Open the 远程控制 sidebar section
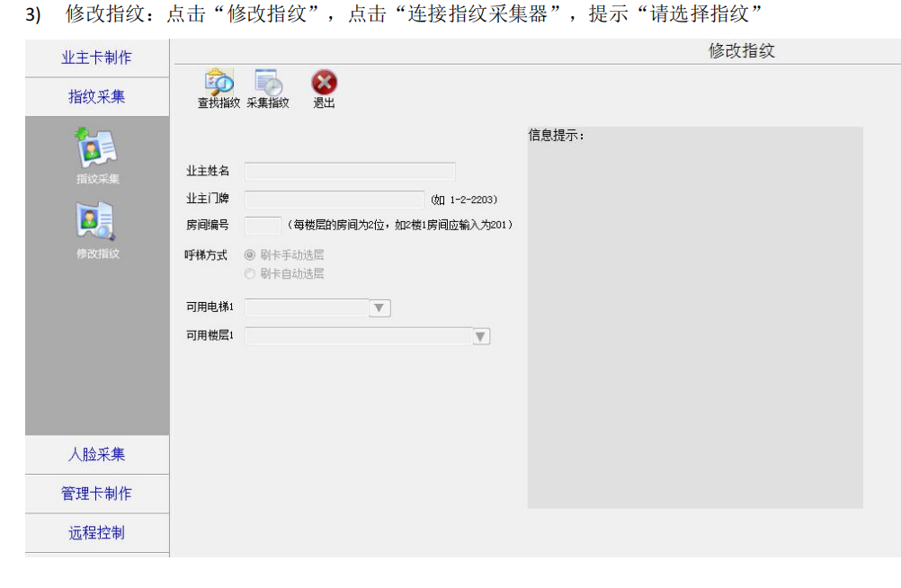901x588 pixels. pyautogui.click(x=96, y=533)
